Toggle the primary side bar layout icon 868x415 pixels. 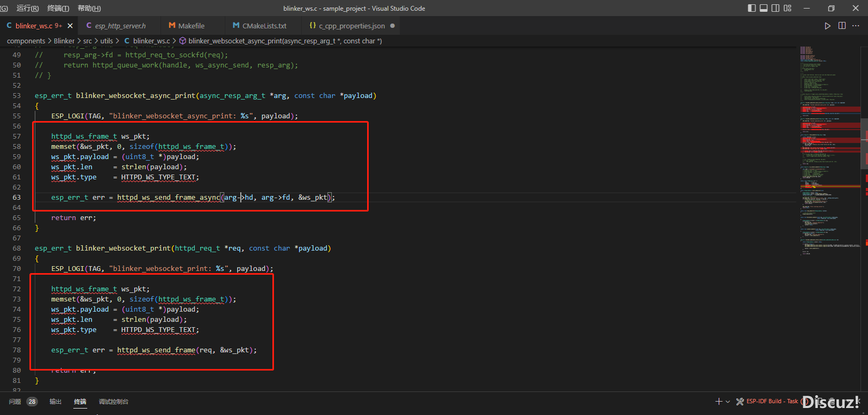point(752,8)
